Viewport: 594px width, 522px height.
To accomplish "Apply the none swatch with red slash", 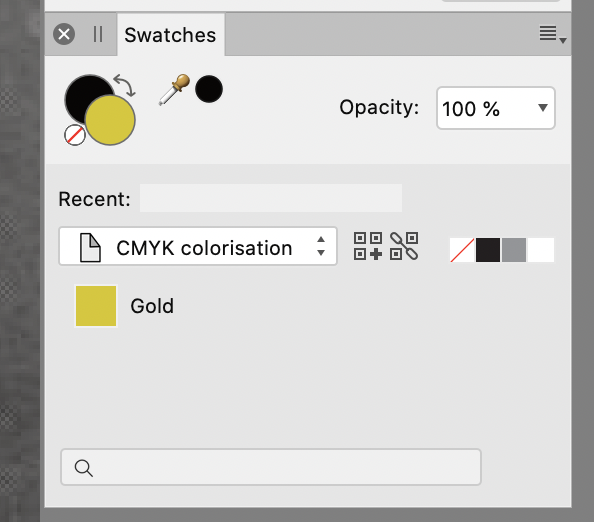I will coord(462,250).
